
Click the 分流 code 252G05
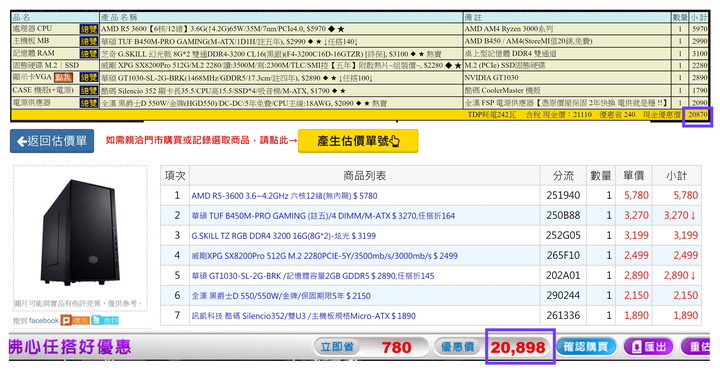pos(563,236)
